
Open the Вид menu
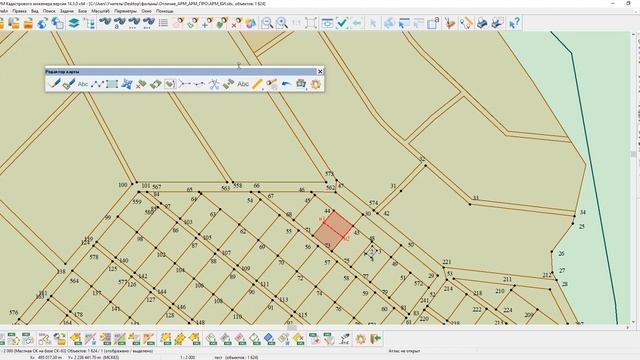35,11
